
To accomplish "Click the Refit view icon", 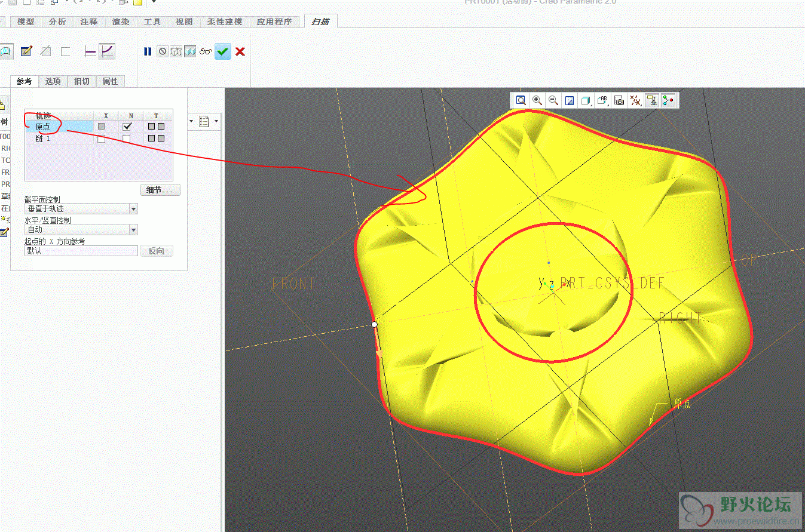I will point(521,100).
